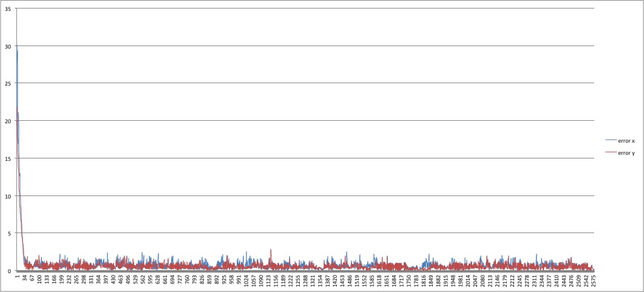644x292 pixels.
Task: Click the y-axis value 30
Action: tap(8, 46)
